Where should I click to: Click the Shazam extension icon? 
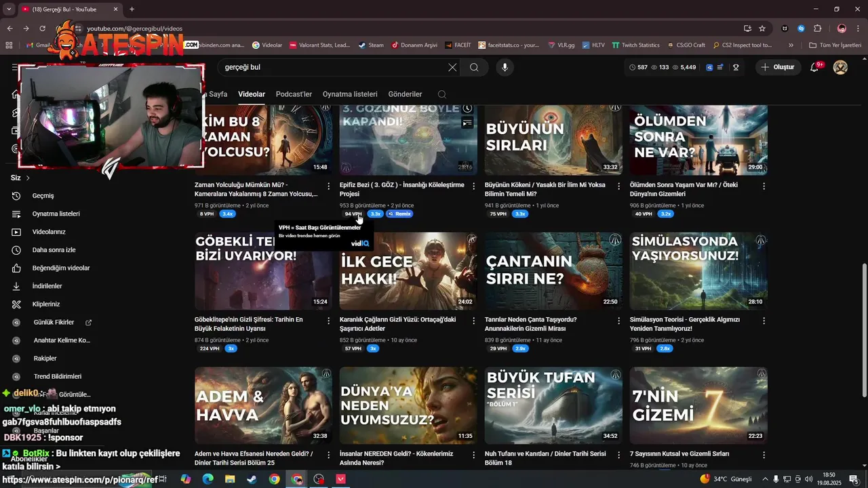(801, 28)
